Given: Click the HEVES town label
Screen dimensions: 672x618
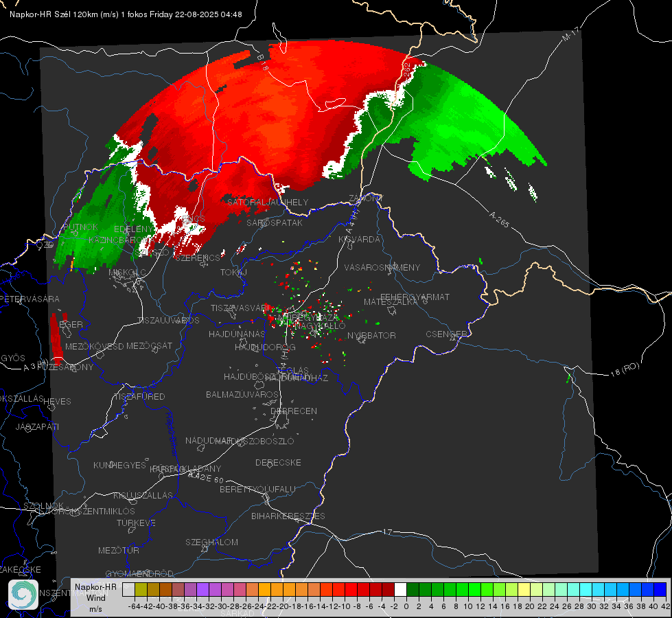Looking at the screenshot, I should coord(57,402).
